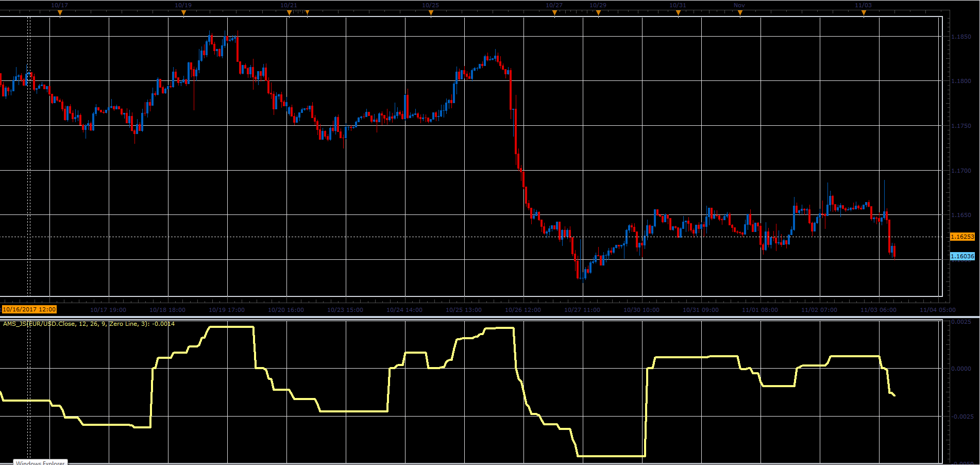Click the orange marker under 10/17
The width and height of the screenshot is (980, 465).
pos(60,13)
